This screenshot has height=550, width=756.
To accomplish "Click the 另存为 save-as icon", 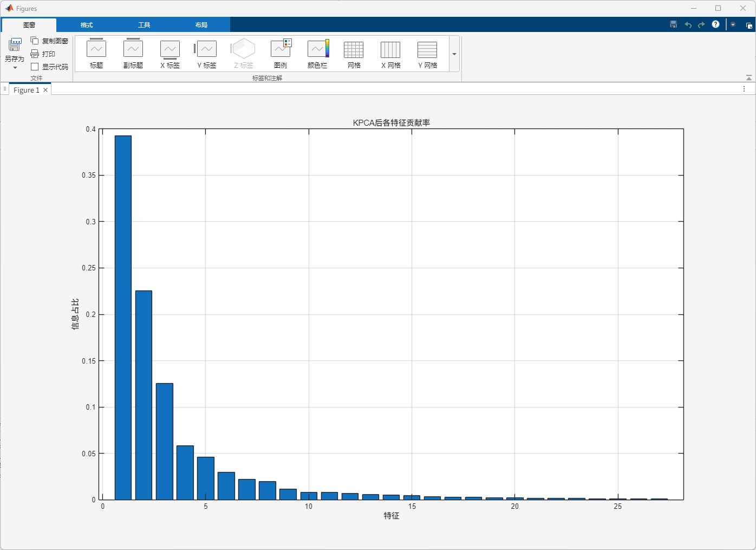I will point(15,45).
